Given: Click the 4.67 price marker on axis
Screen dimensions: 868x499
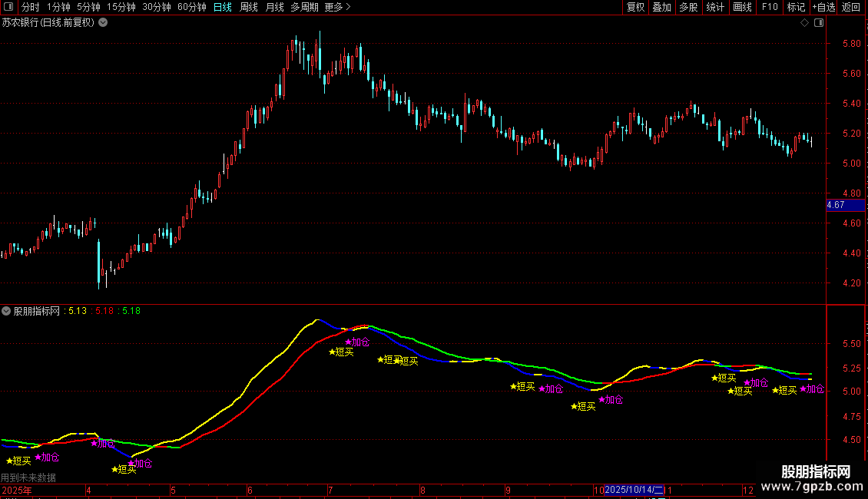Looking at the screenshot, I should pyautogui.click(x=845, y=205).
